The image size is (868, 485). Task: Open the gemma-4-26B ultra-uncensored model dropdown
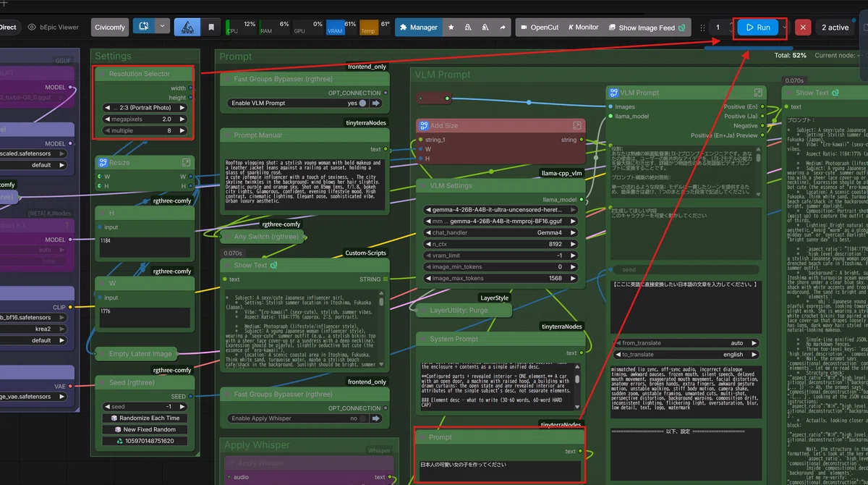(501, 210)
